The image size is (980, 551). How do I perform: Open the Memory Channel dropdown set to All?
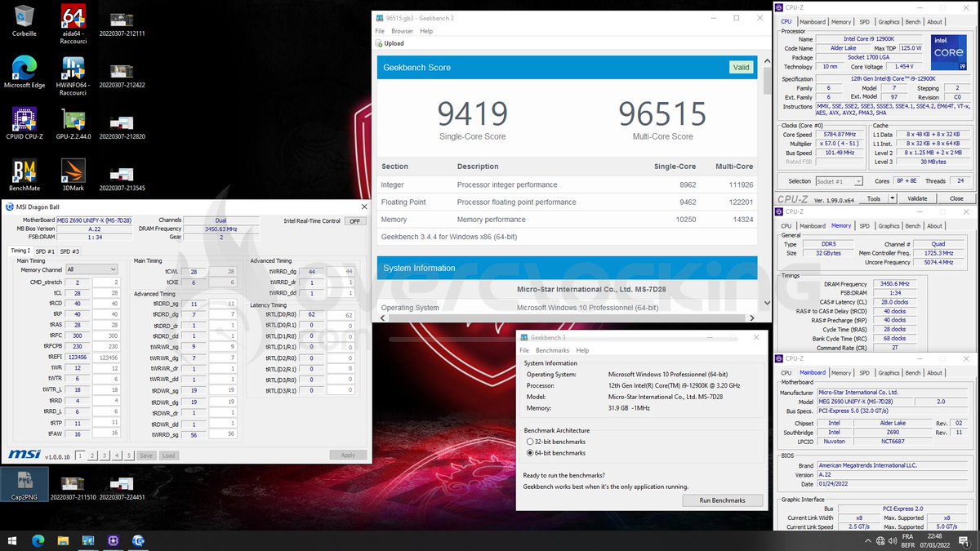click(x=91, y=269)
